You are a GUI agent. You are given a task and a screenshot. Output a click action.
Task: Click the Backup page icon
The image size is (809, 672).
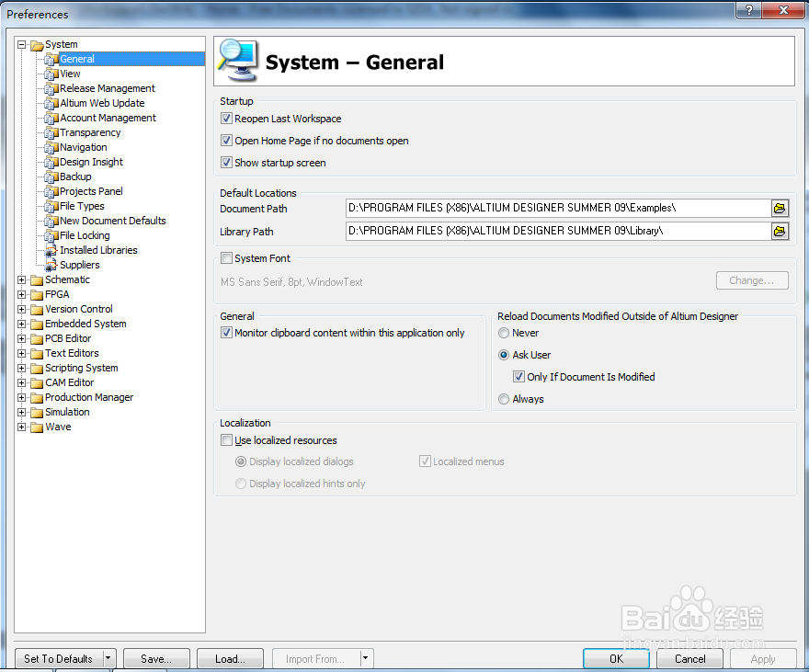51,177
